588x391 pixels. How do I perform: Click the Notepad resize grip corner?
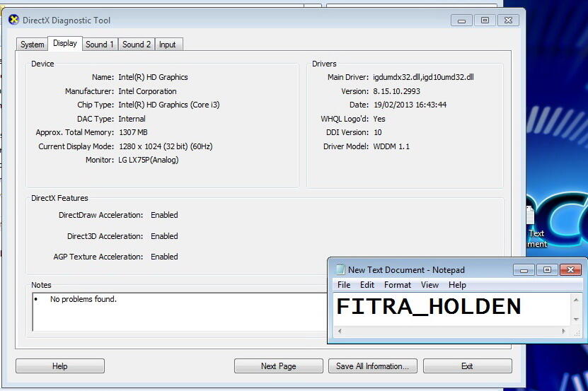coord(577,332)
